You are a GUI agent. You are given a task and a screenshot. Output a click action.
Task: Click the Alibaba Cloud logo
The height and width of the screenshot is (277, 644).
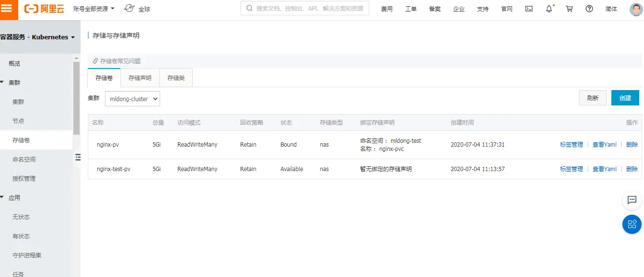click(x=44, y=9)
